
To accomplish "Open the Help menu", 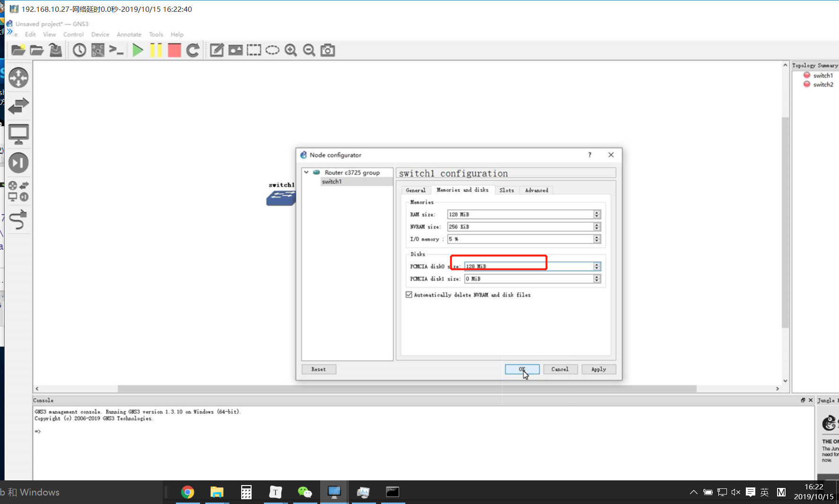I will tap(177, 35).
